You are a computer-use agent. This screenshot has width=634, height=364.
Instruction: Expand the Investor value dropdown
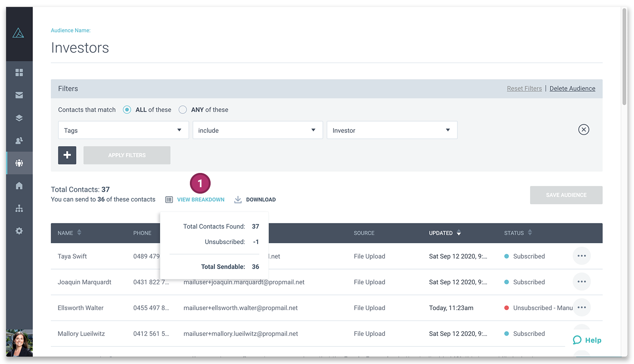[392, 130]
